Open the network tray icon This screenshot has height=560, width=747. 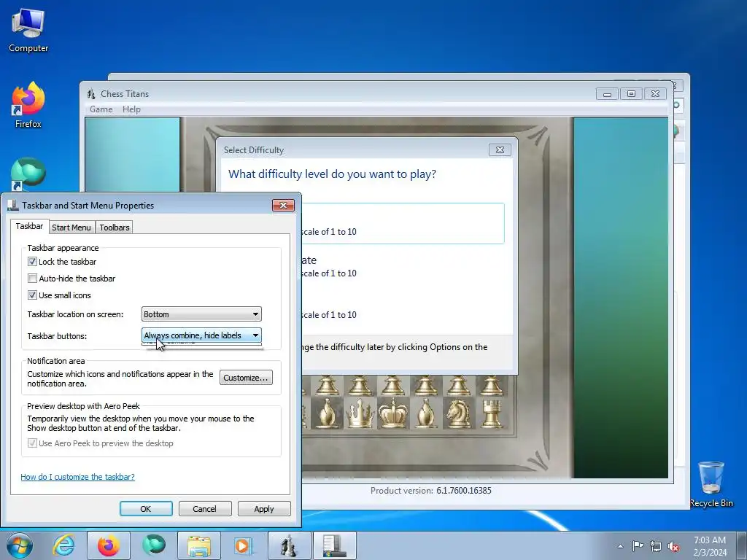tap(656, 546)
